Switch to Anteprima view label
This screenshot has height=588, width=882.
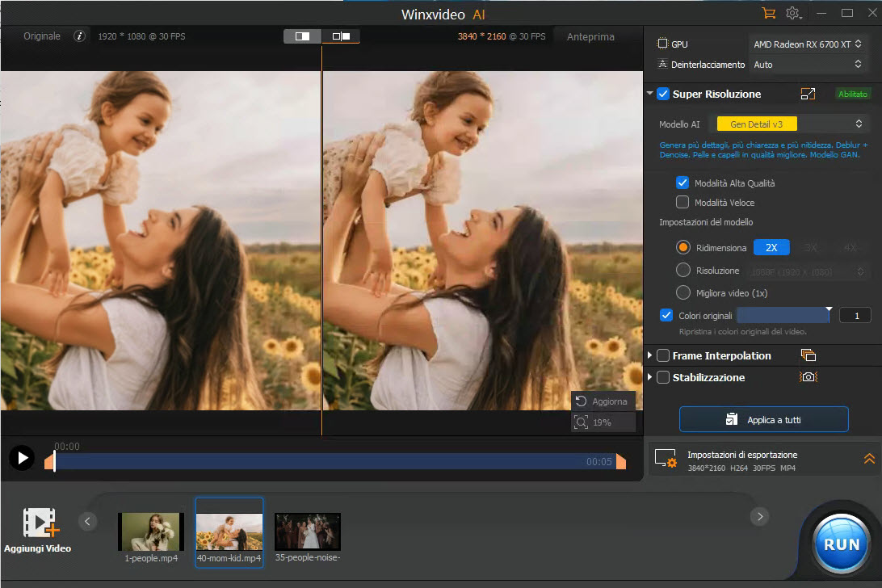click(x=590, y=36)
